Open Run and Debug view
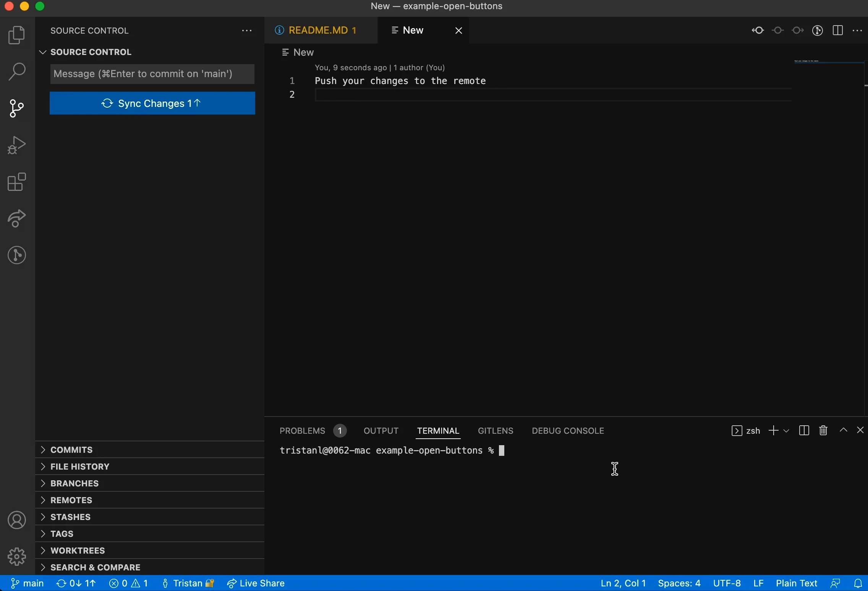This screenshot has height=591, width=868. [x=17, y=145]
